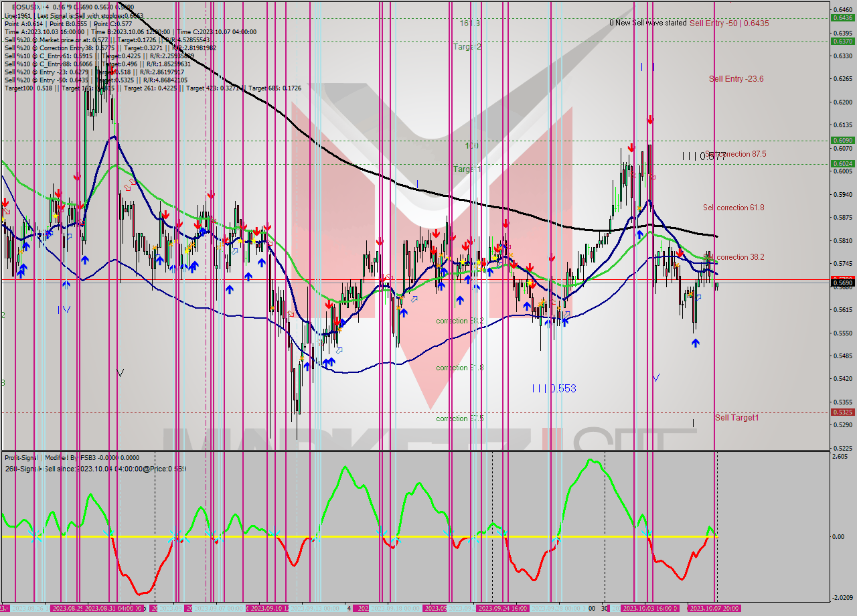Click the blue buy arrow below the 0.5550 low

pos(696,343)
